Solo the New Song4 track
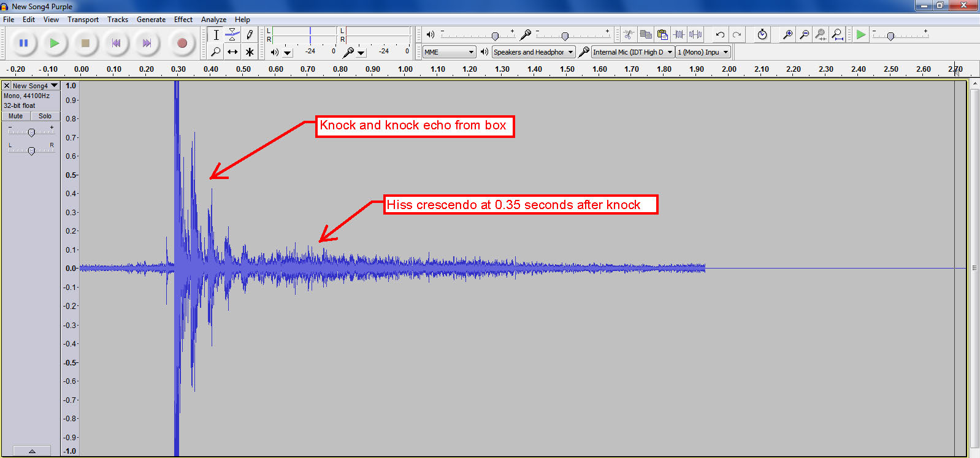Image resolution: width=980 pixels, height=458 pixels. click(45, 116)
